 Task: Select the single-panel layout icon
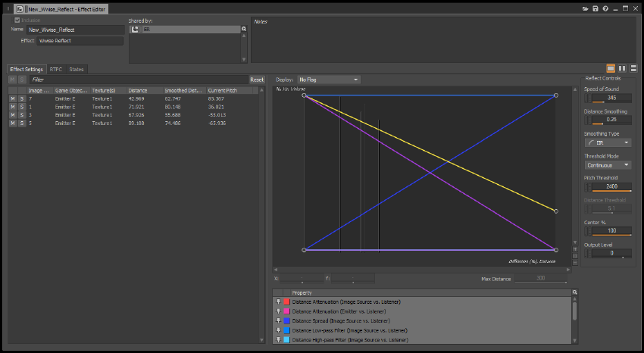pos(611,68)
